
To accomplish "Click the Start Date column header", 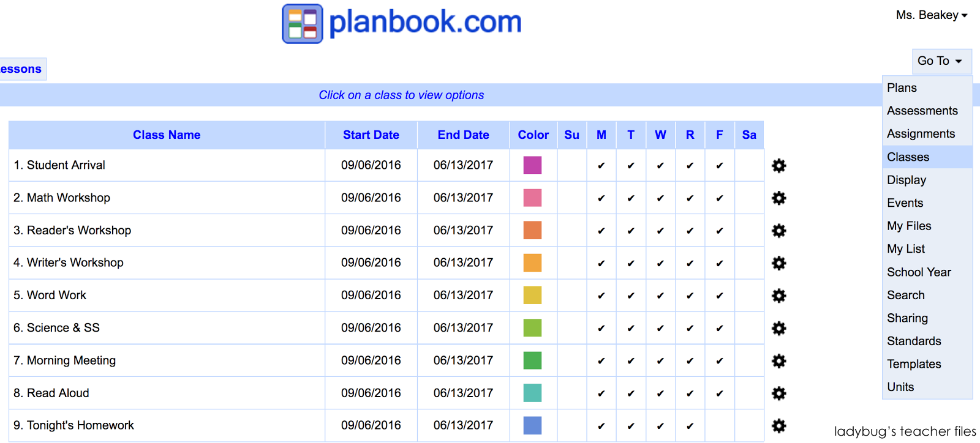I will click(x=371, y=135).
